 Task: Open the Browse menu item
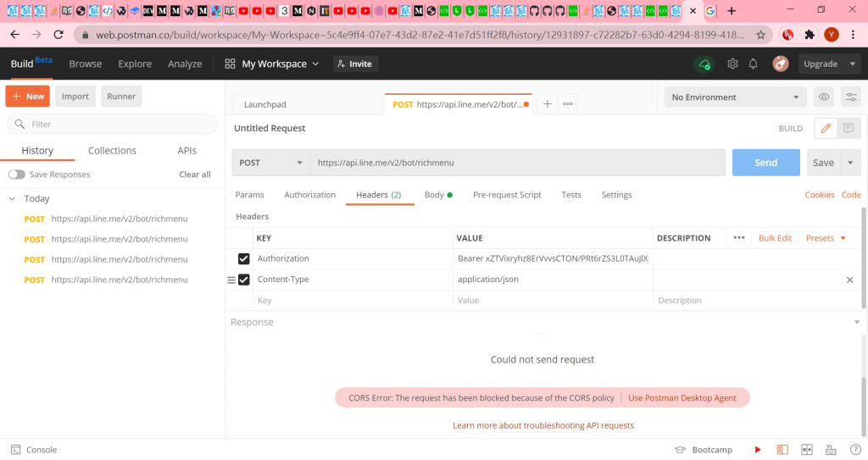coord(86,64)
